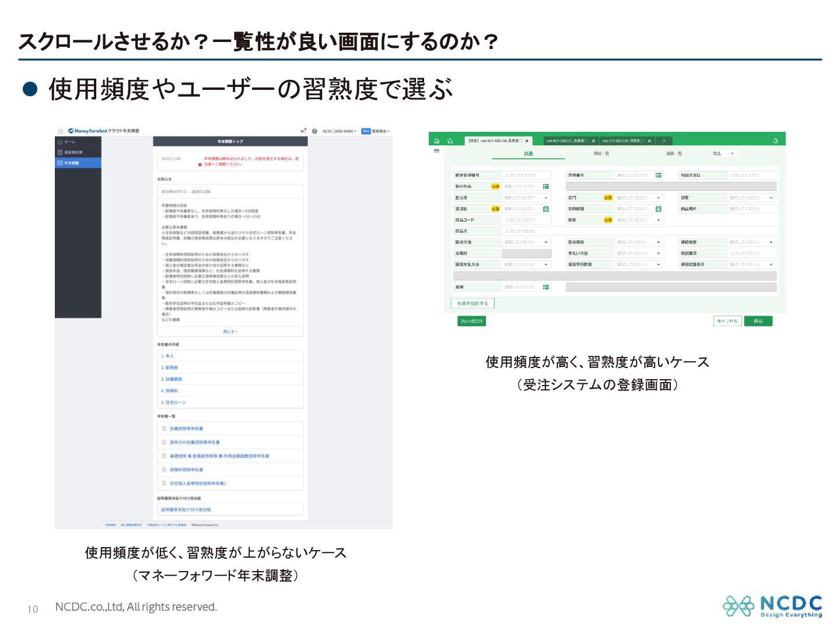Click the home icon in green header
840x630 pixels.
436,141
